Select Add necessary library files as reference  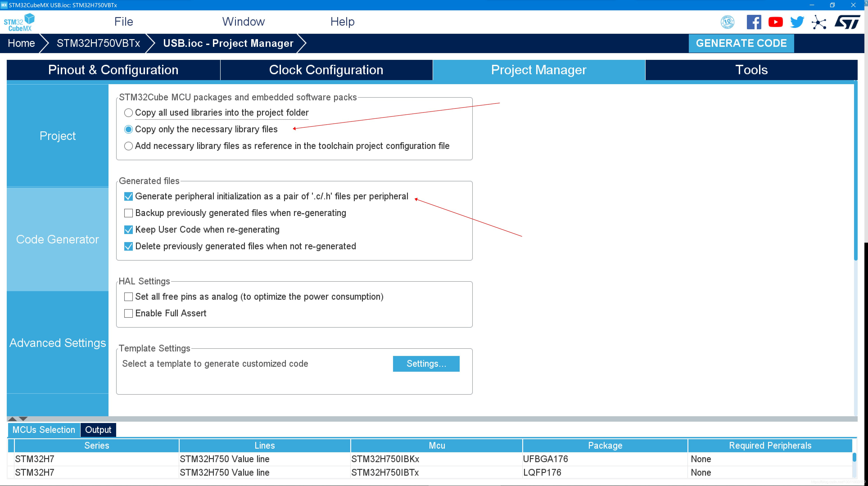[x=128, y=146]
